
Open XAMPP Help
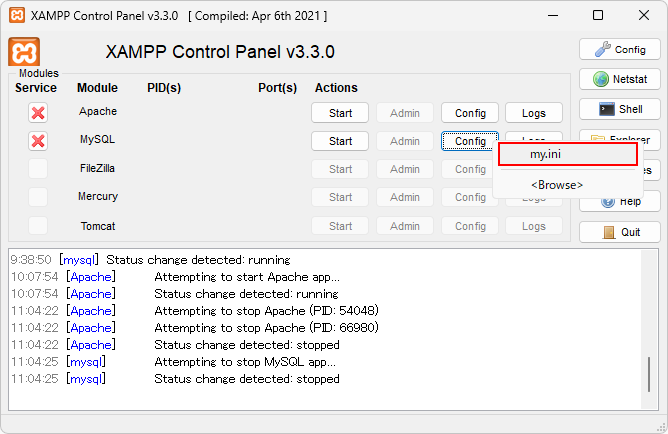pos(620,201)
